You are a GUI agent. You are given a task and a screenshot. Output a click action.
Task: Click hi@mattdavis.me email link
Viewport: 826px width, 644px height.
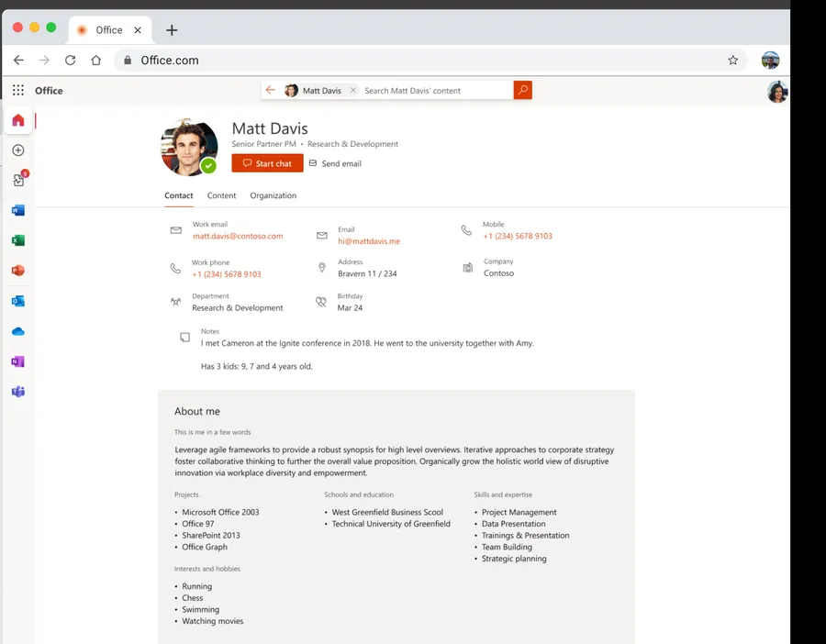(x=369, y=241)
